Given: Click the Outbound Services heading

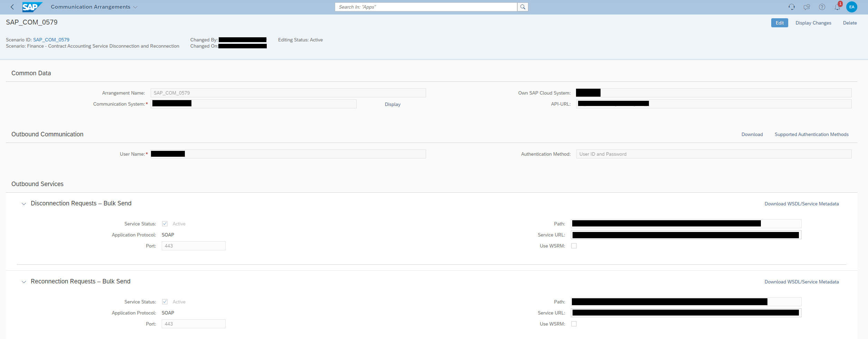Looking at the screenshot, I should (x=37, y=184).
